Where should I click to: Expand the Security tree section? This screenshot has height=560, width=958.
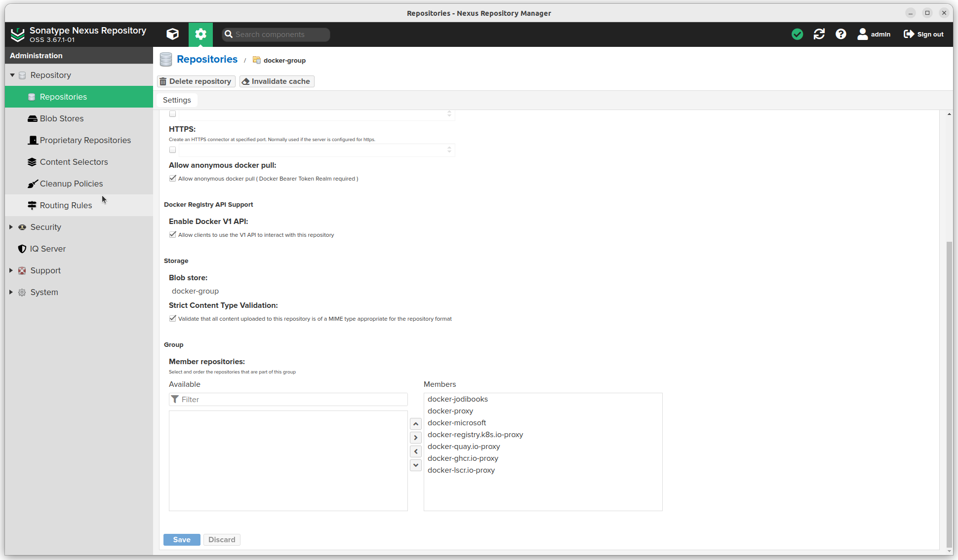point(11,227)
